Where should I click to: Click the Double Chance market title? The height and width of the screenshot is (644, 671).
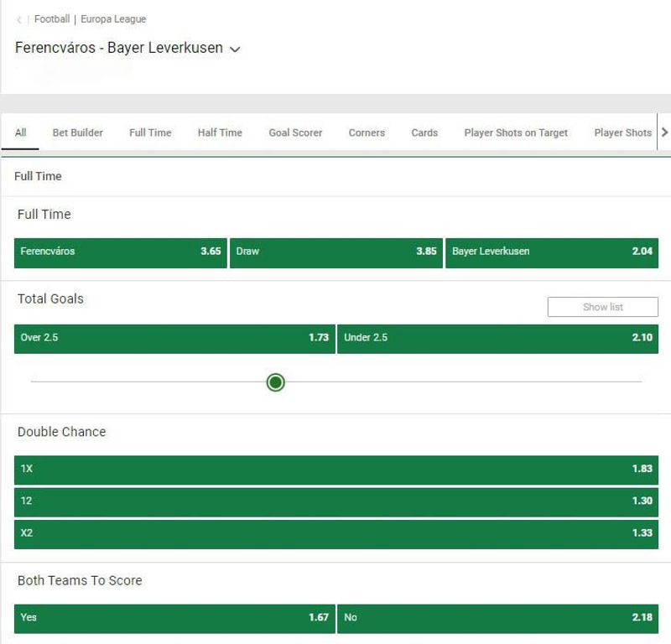(x=61, y=432)
